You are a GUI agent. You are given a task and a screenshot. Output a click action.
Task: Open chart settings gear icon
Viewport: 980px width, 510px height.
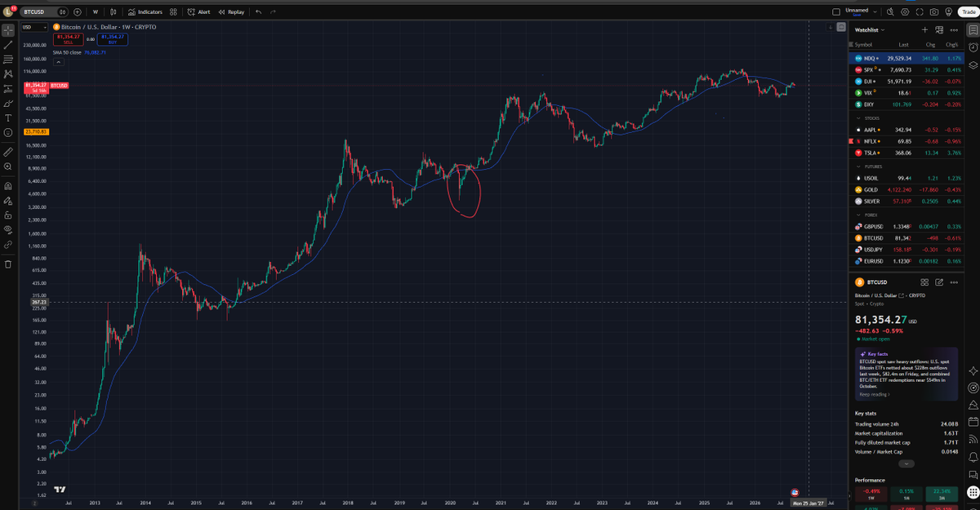pos(905,12)
